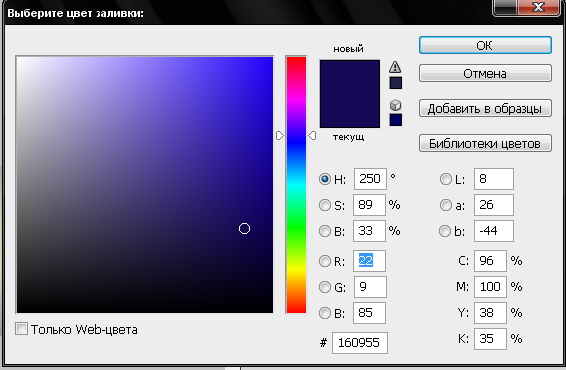
Task: Click the C cyan field showing 96
Action: coord(490,261)
